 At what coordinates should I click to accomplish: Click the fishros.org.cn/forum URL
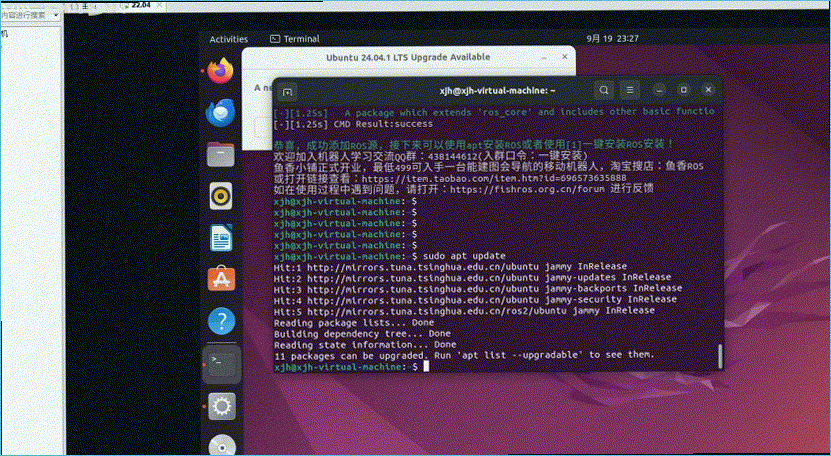pos(527,189)
